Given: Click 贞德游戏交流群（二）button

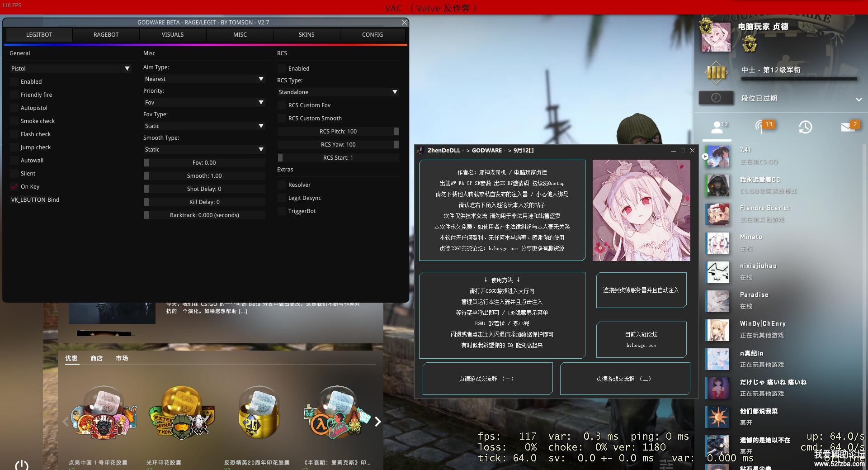Looking at the screenshot, I should (x=625, y=379).
